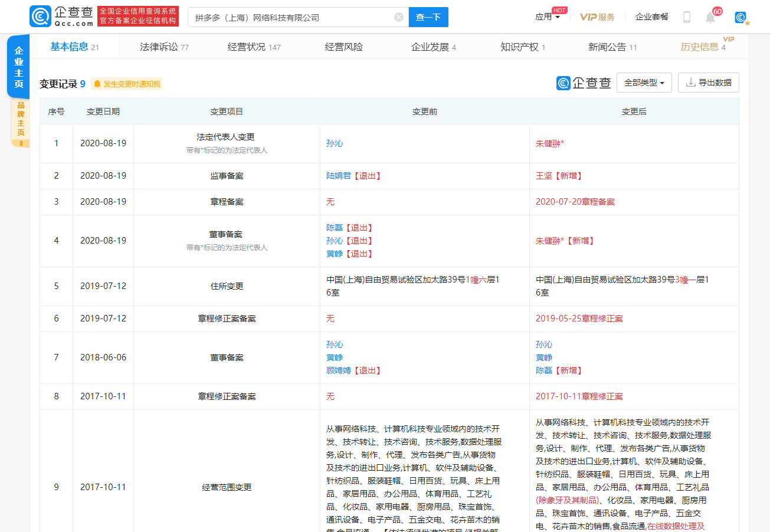Click the 导出数据 export button
Image resolution: width=770 pixels, height=532 pixels.
pos(709,83)
